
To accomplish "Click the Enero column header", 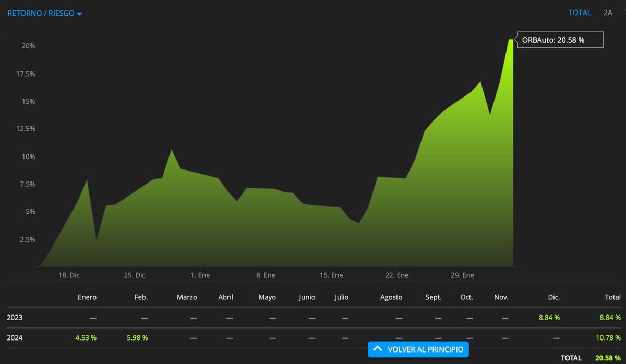I will tap(87, 297).
